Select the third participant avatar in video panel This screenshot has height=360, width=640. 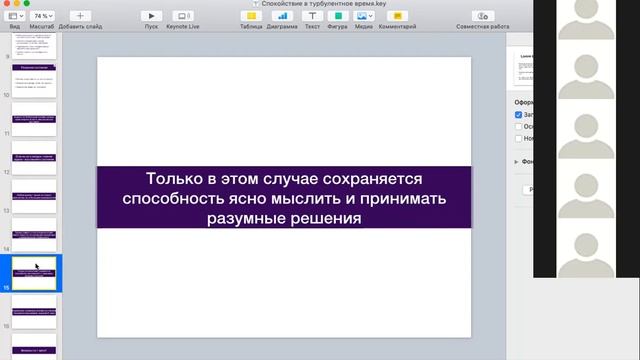(586, 136)
